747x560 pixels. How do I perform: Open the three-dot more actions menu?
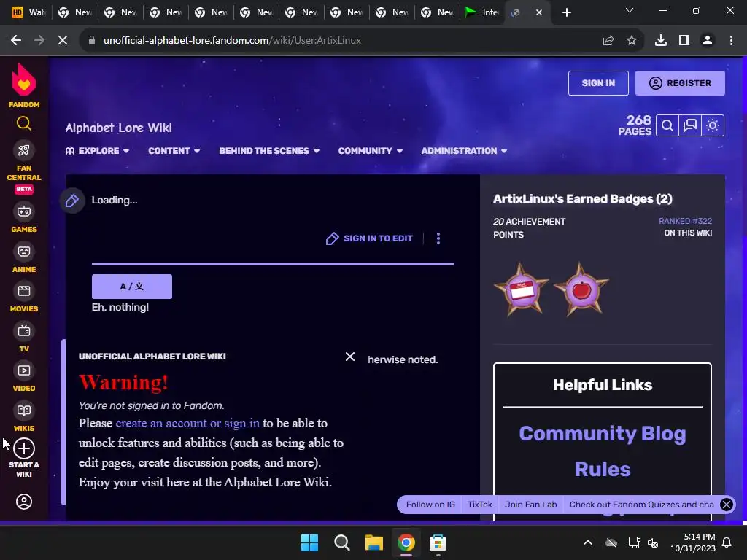point(438,238)
